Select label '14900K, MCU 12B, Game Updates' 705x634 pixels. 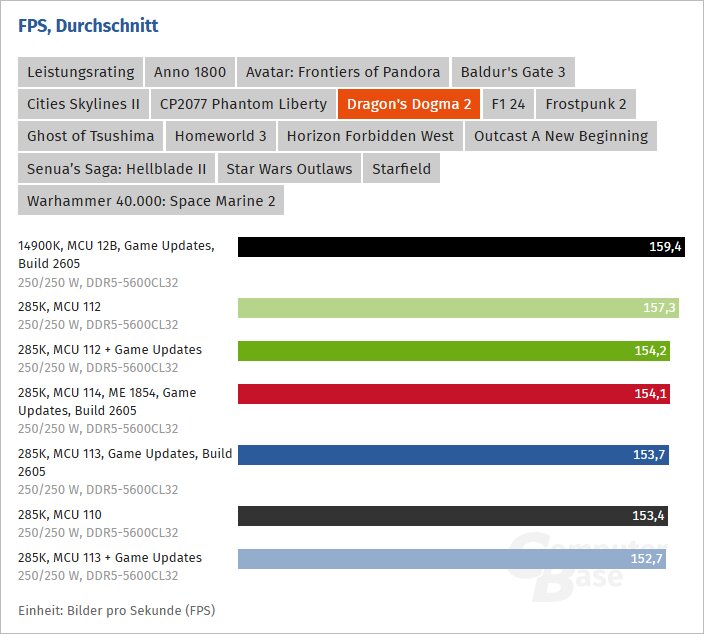(116, 254)
